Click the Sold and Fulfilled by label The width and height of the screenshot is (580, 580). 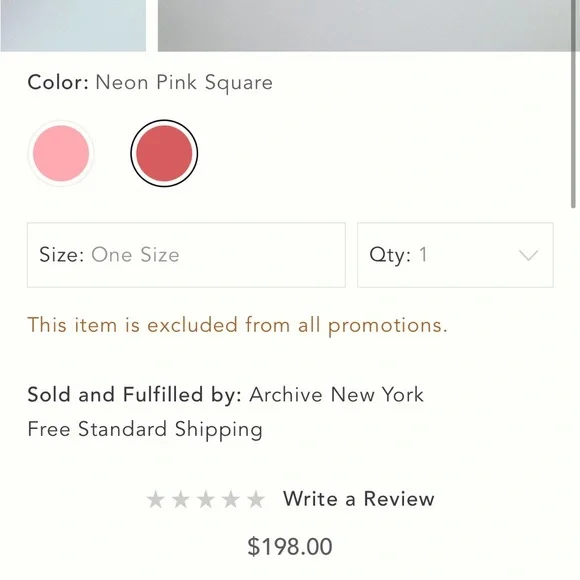tap(135, 394)
